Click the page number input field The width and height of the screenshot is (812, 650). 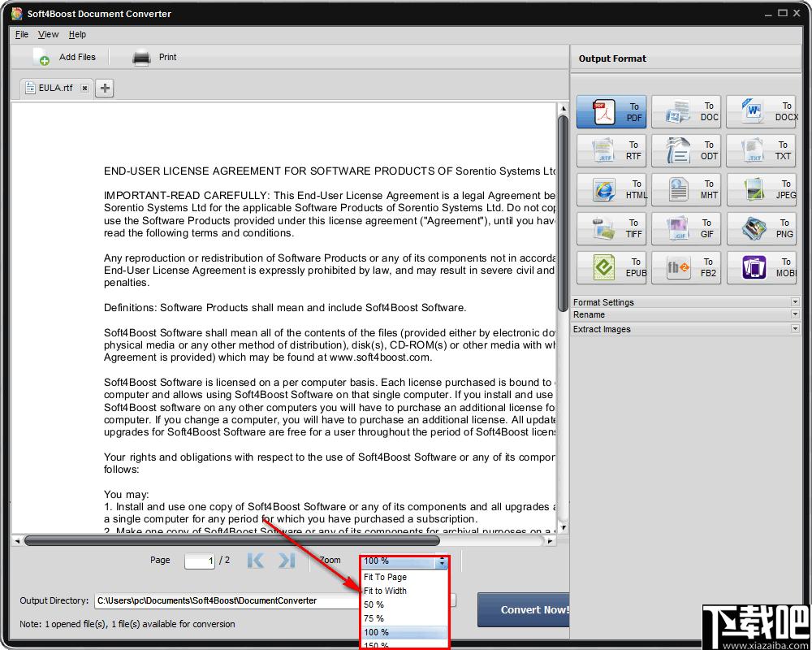point(200,561)
